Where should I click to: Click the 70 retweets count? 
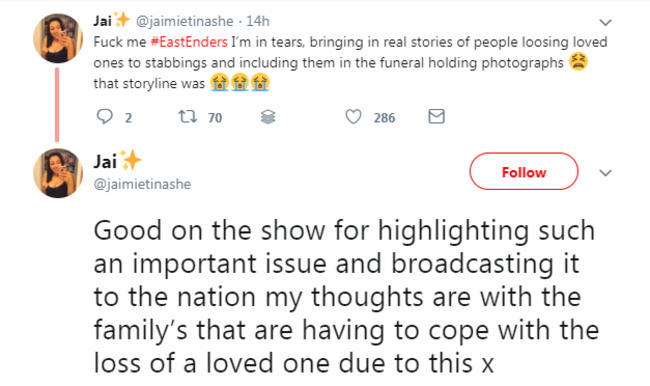[x=215, y=118]
